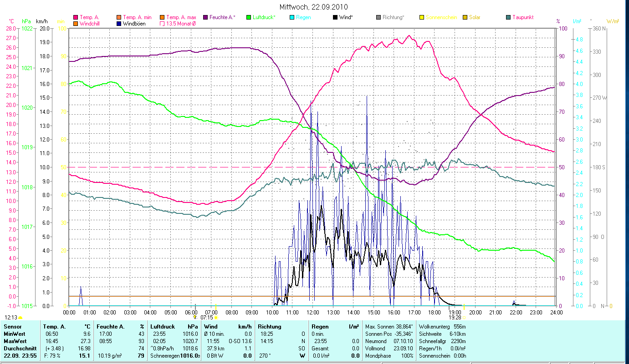629x364 pixels.
Task: Click the Feuchte A. table header
Action: 111,327
